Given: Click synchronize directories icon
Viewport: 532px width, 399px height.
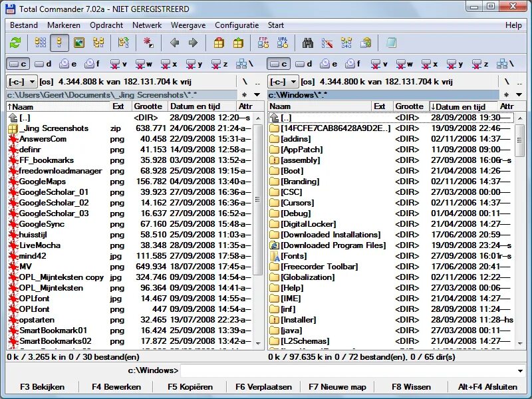Looking at the screenshot, I should coord(346,43).
